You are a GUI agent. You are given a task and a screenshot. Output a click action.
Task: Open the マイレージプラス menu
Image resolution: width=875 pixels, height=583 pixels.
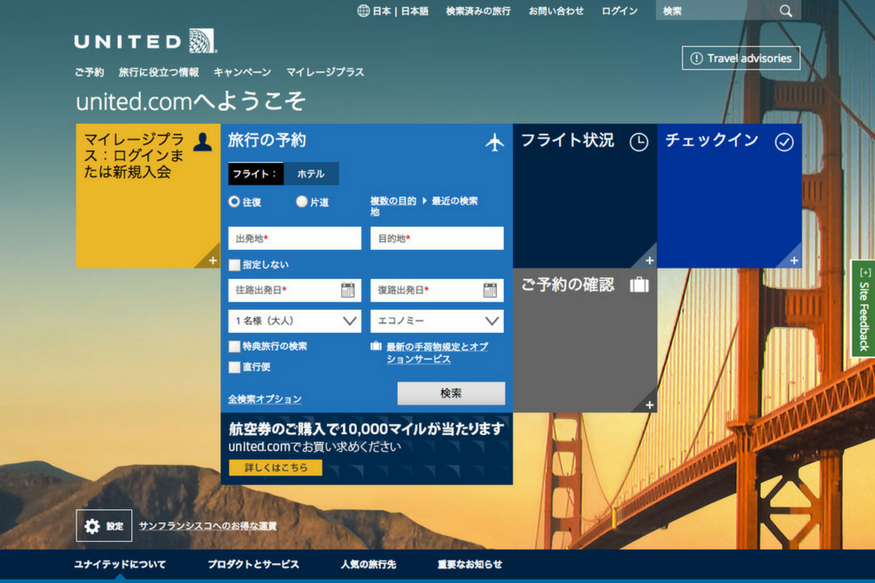pyautogui.click(x=325, y=72)
